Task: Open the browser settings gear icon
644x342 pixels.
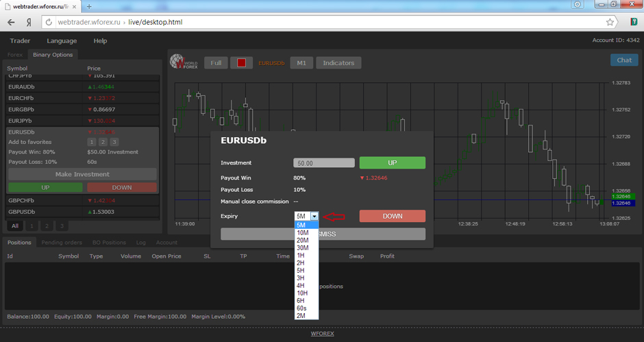Action: coord(578,4)
